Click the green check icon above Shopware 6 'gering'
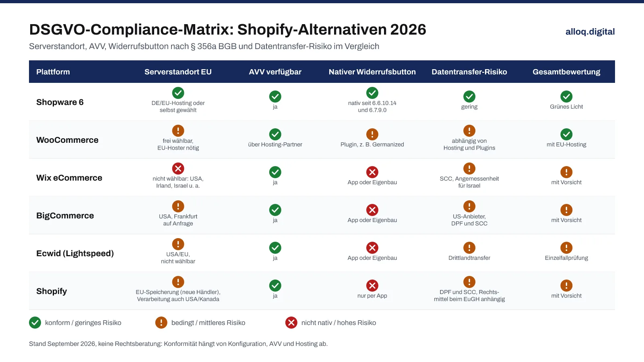This screenshot has width=644, height=362. point(469,97)
